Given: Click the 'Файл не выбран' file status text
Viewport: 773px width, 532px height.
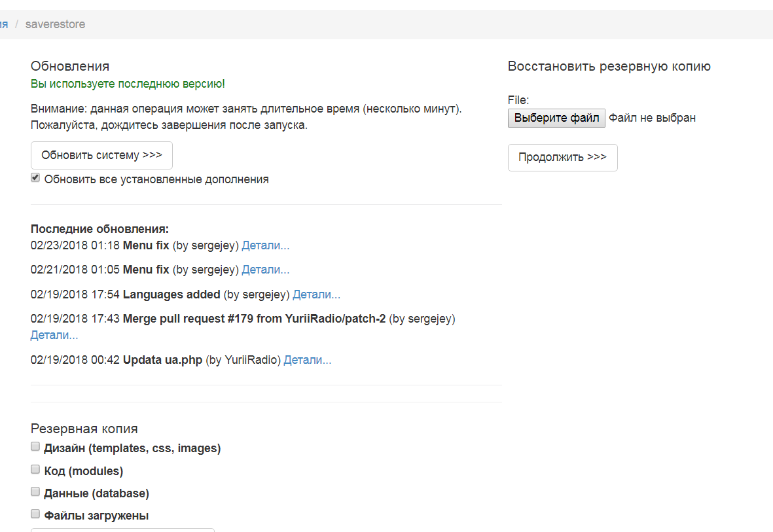Looking at the screenshot, I should coord(652,118).
